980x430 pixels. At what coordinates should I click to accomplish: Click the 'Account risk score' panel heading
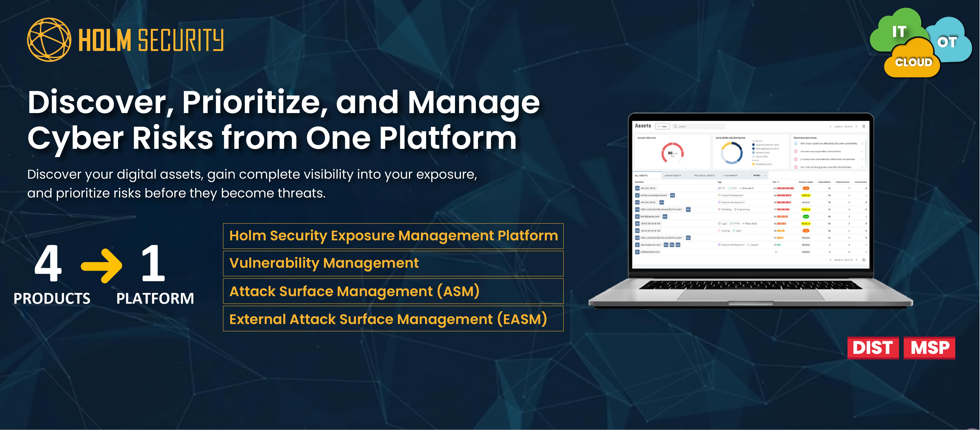tap(646, 138)
